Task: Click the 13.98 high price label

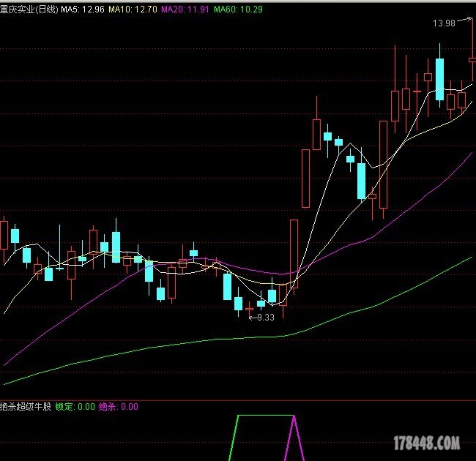Action: click(444, 23)
